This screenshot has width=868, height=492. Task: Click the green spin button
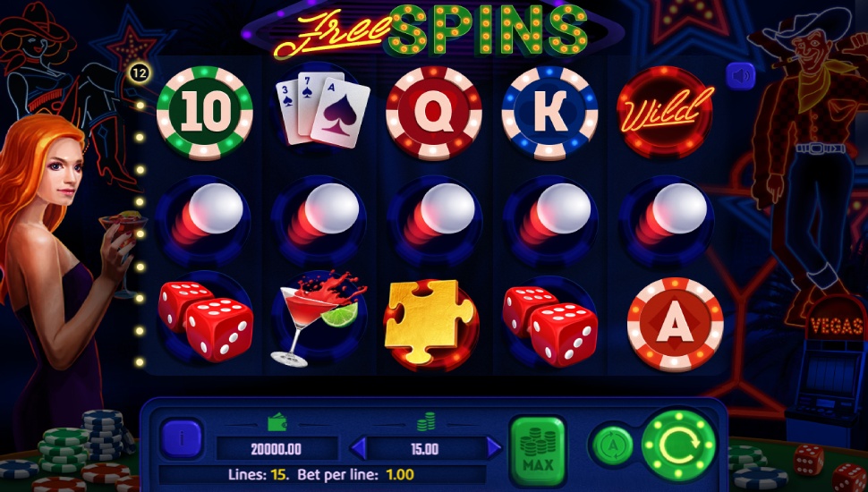[x=679, y=444]
